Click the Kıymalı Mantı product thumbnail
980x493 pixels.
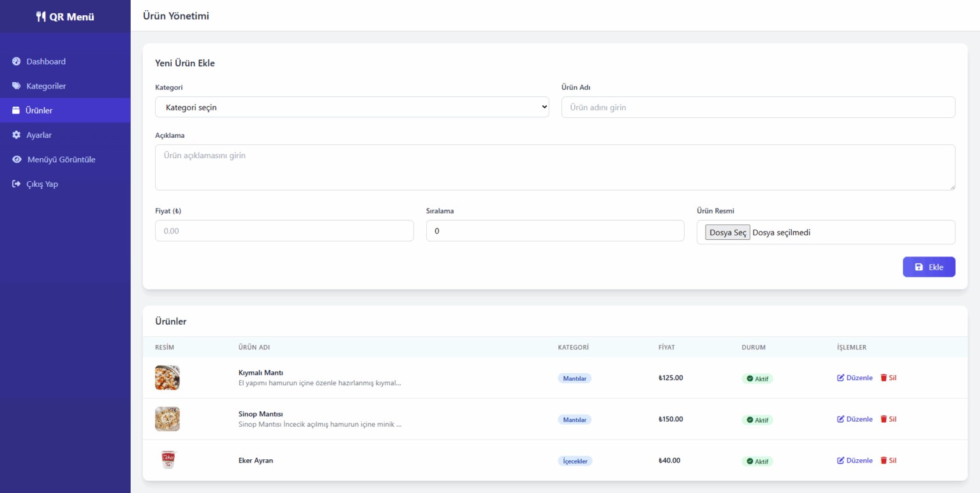click(x=167, y=378)
